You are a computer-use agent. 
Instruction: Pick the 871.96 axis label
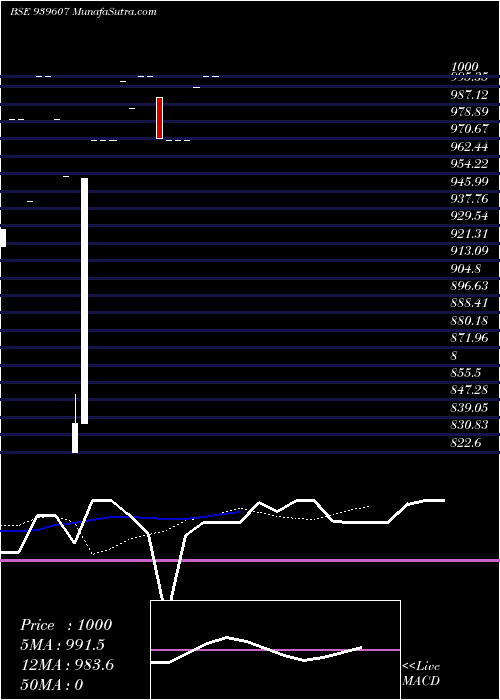pyautogui.click(x=469, y=338)
